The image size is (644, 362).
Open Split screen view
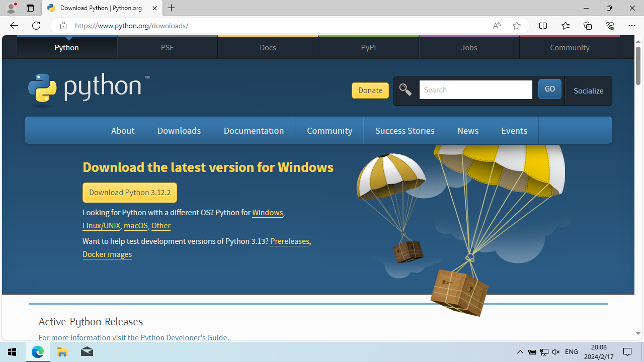tap(543, 26)
